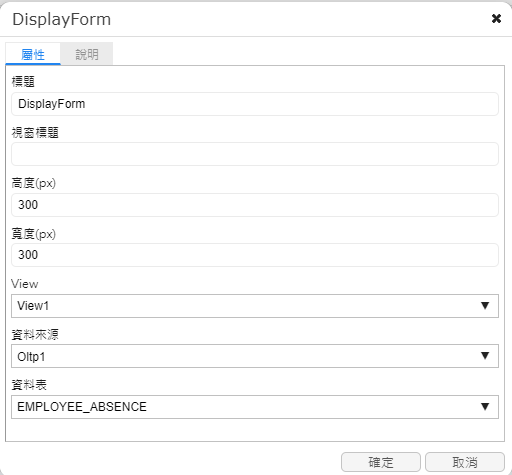Image resolution: width=512 pixels, height=475 pixels.
Task: Click the 標題 label text
Action: pyautogui.click(x=23, y=81)
